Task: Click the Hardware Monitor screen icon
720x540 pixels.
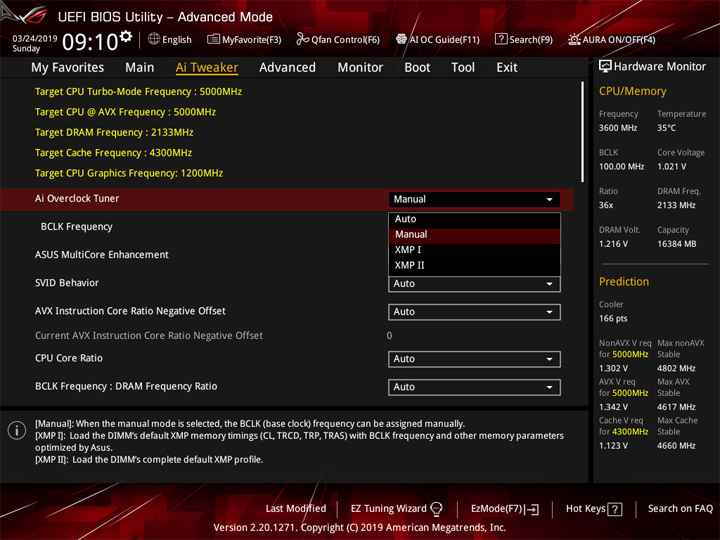Action: tap(605, 66)
